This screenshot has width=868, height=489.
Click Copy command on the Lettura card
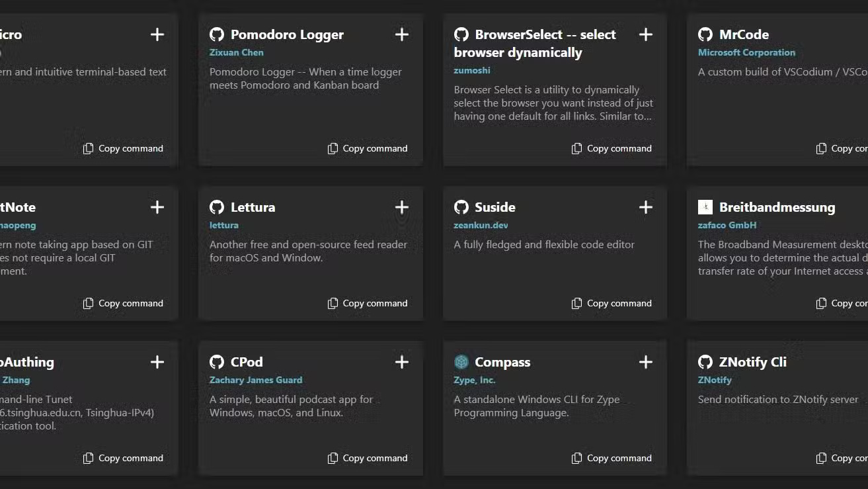pyautogui.click(x=368, y=303)
